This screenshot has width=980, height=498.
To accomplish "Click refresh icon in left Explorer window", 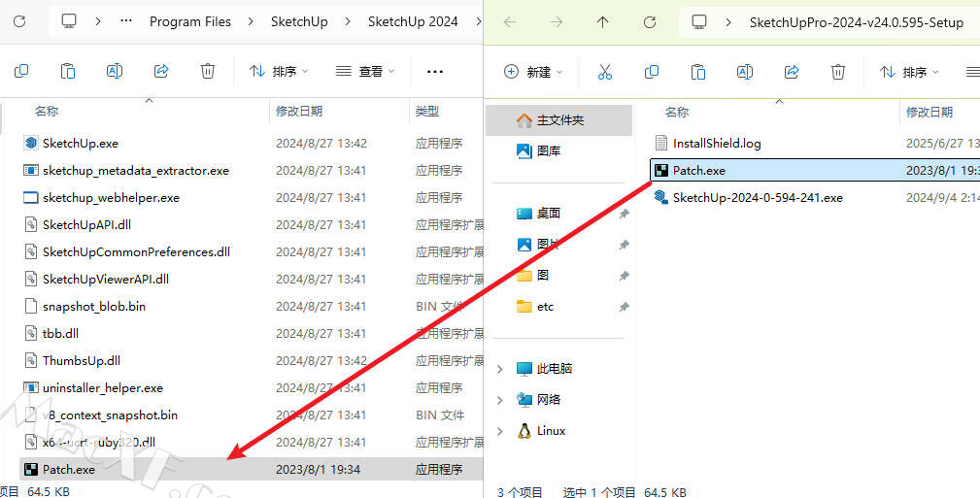I will tap(19, 21).
